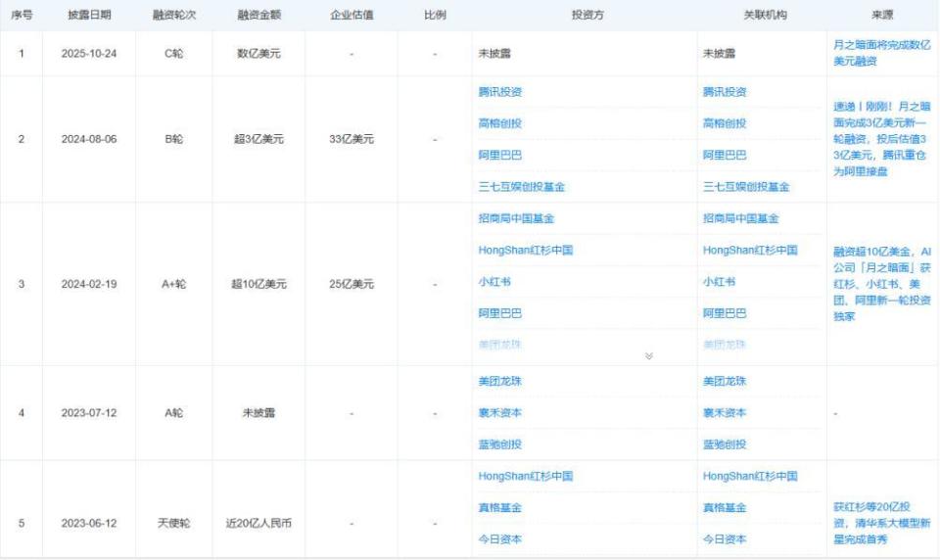Open the 月之暗面将完成数亿美元融资 source link
Viewport: 940px width, 560px height.
[882, 53]
